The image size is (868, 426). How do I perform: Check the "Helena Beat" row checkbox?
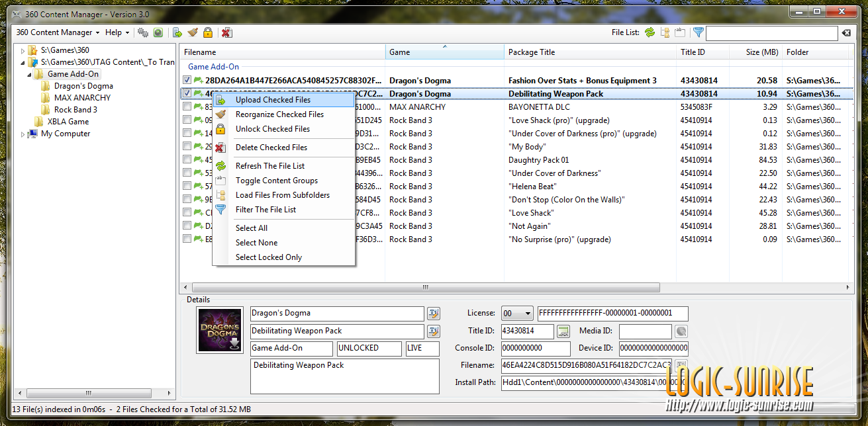coord(187,187)
